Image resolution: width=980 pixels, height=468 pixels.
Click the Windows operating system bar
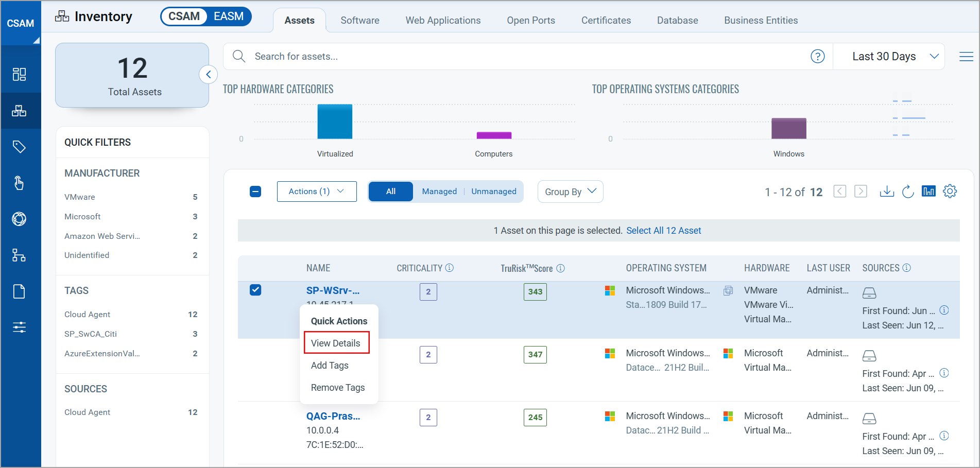click(x=788, y=128)
